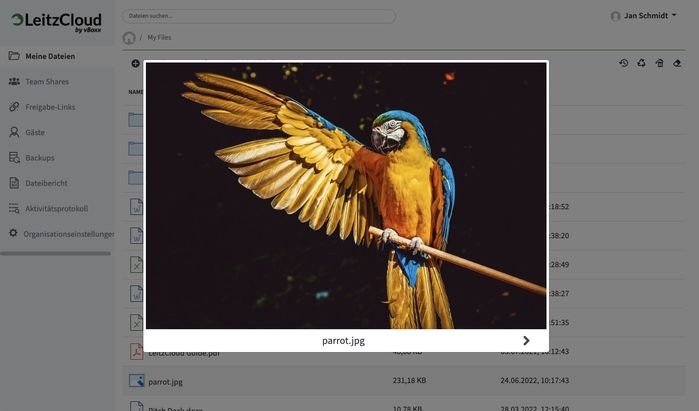Click the Freigabe-Links chain icon
The image size is (699, 411).
[x=14, y=107]
